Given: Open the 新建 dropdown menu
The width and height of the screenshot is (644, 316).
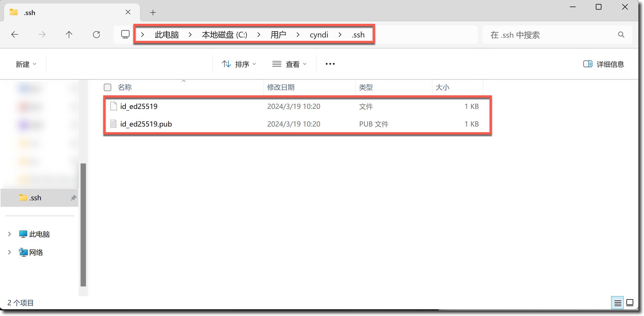Looking at the screenshot, I should tap(26, 64).
